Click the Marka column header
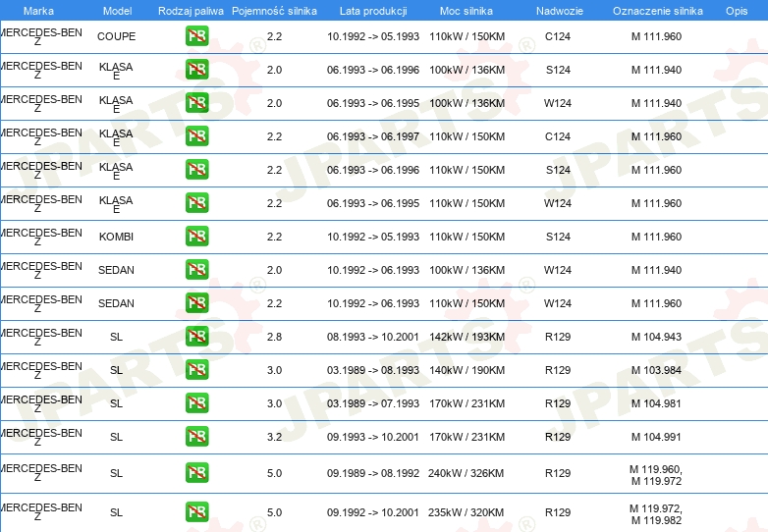The height and width of the screenshot is (532, 768). 38,11
